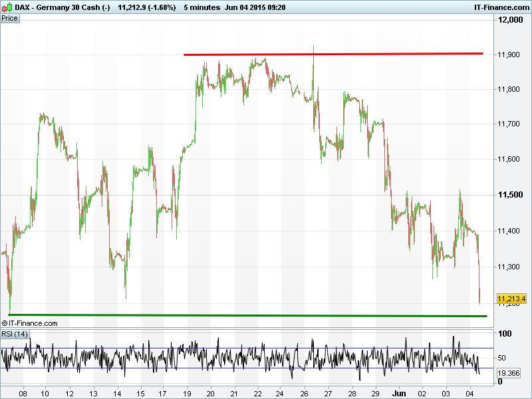532x399 pixels.
Task: Click the © IT-Finance.com watermark text
Action: (30, 323)
